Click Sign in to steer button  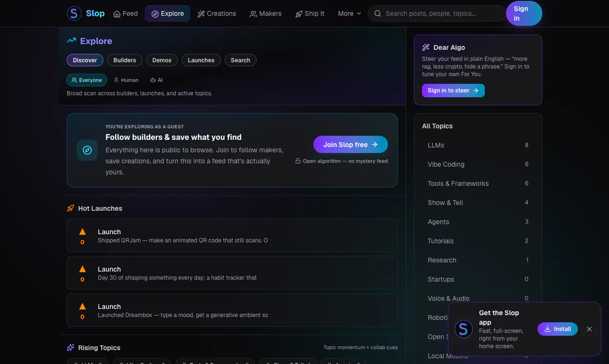(453, 91)
